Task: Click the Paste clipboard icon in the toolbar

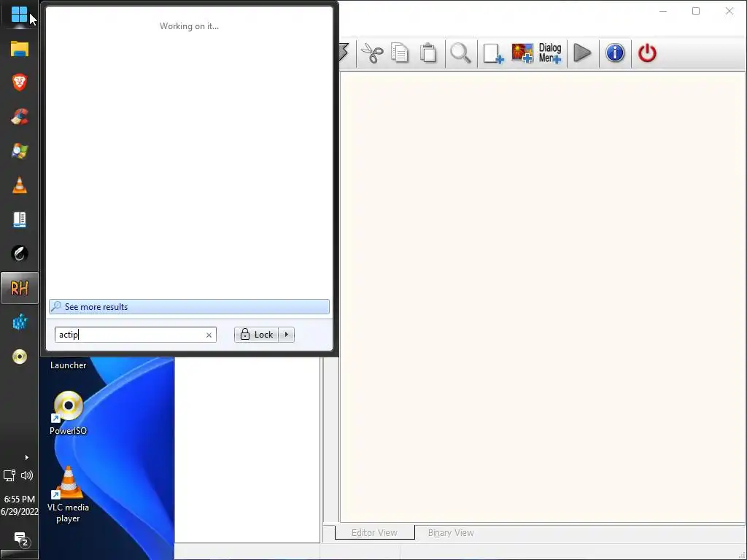Action: (428, 52)
